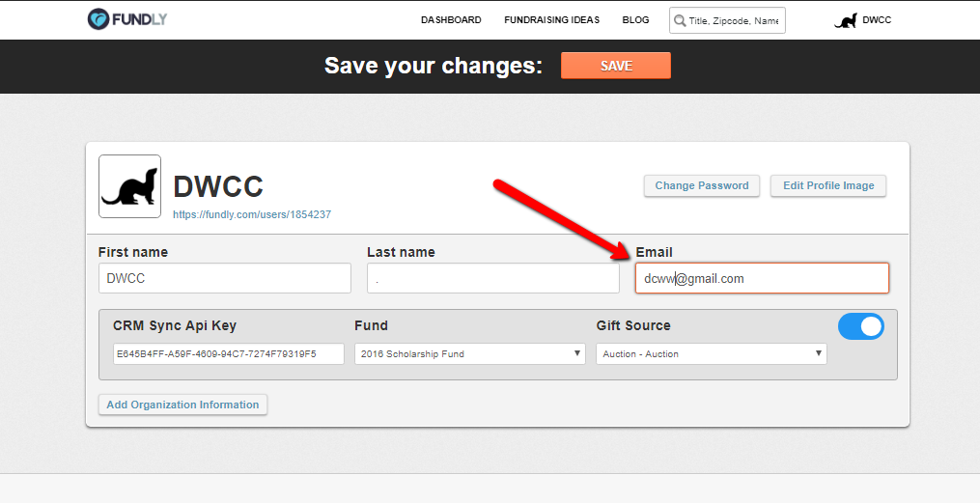
Task: Click the search magnifier icon
Action: [680, 20]
